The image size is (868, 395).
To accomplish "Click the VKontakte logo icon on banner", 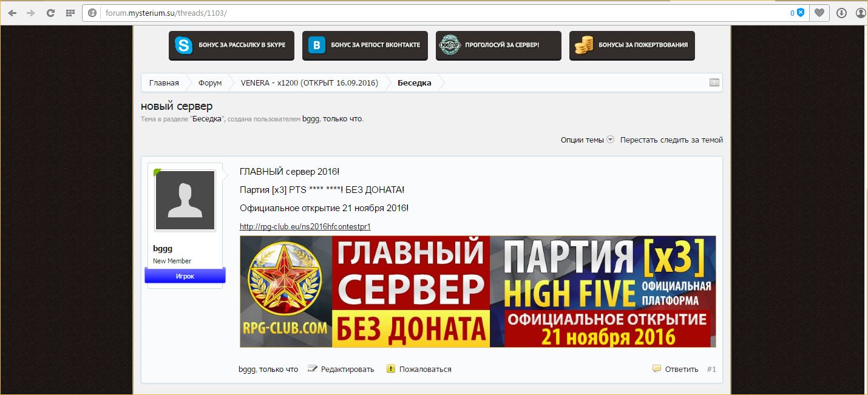I will 316,46.
